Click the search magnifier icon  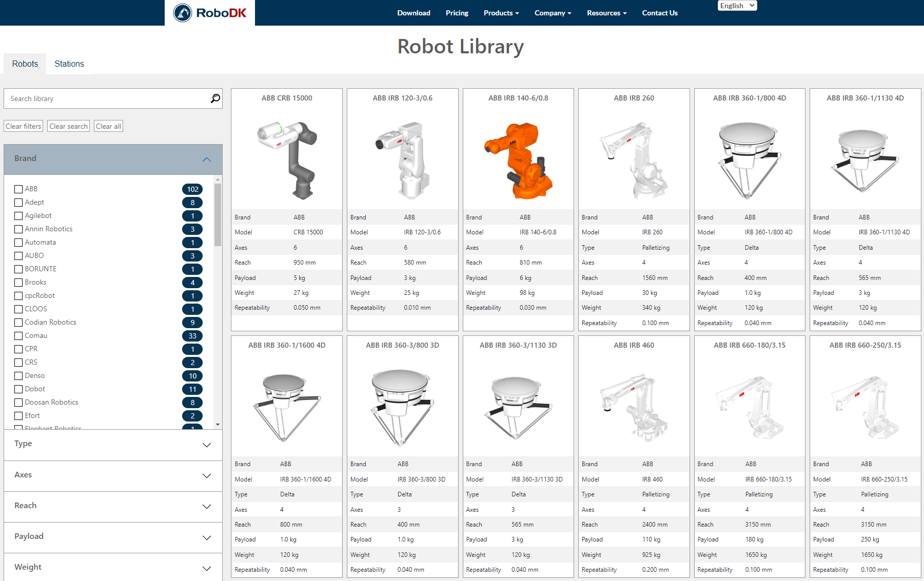pos(215,98)
